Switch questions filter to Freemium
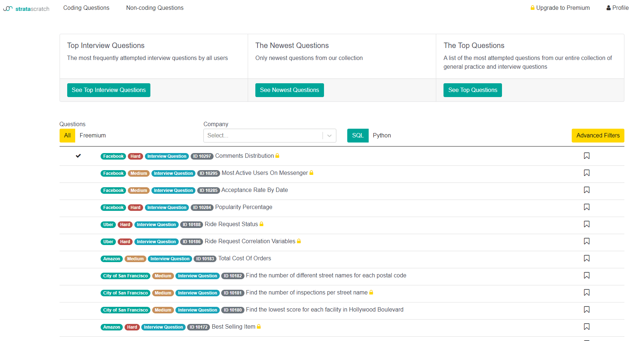Screen dimensions: 644x341 pyautogui.click(x=93, y=135)
